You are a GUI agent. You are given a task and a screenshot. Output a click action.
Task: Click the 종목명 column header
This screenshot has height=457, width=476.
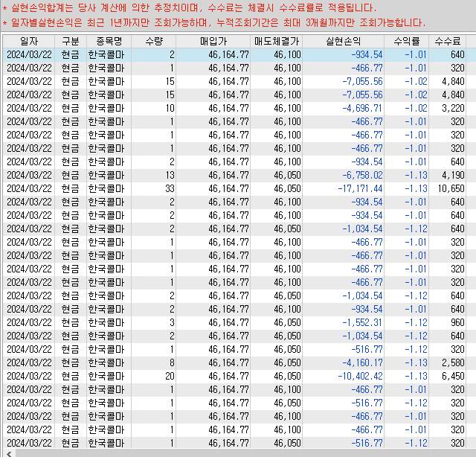coord(109,42)
